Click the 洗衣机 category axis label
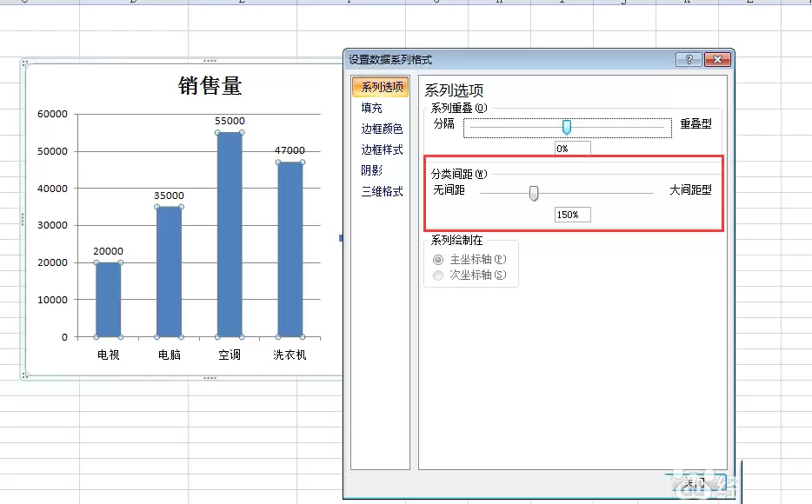Viewport: 812px width, 504px height. 290,355
